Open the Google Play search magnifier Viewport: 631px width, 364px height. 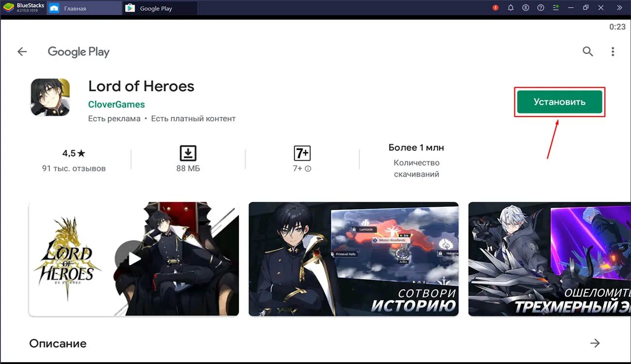pyautogui.click(x=588, y=51)
